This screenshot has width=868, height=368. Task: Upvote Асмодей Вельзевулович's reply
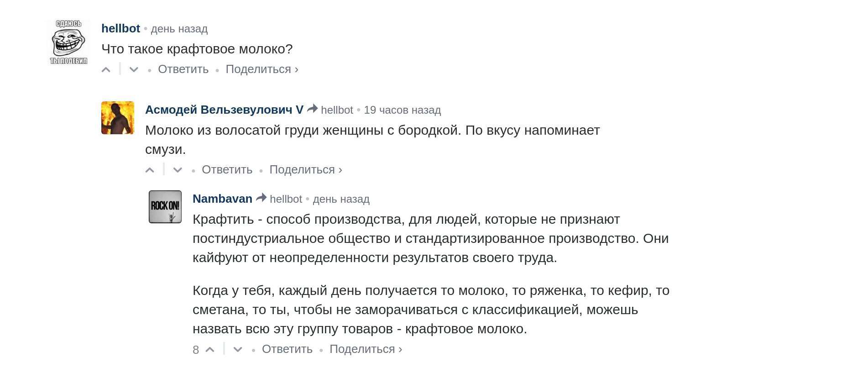[150, 170]
